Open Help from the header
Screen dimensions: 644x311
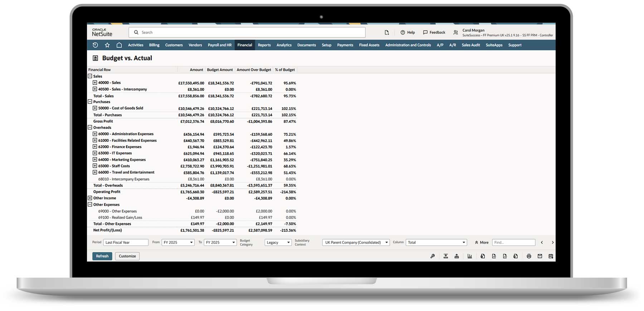coord(408,32)
